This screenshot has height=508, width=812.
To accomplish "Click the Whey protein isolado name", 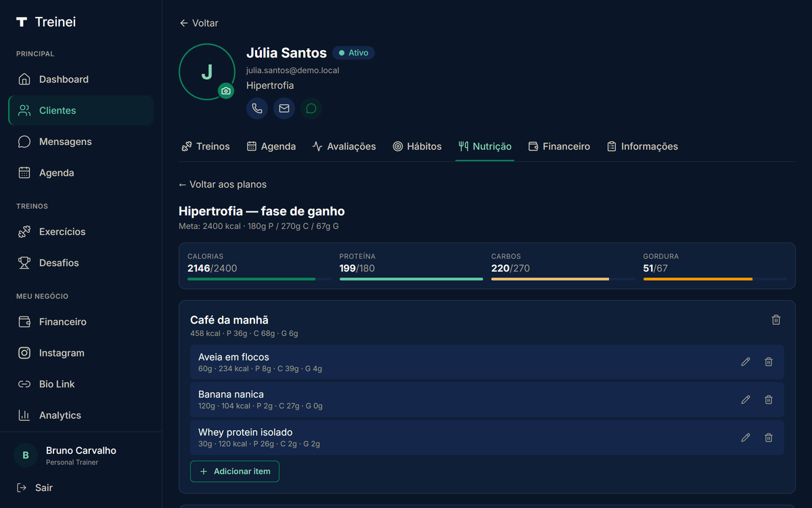I will (246, 432).
